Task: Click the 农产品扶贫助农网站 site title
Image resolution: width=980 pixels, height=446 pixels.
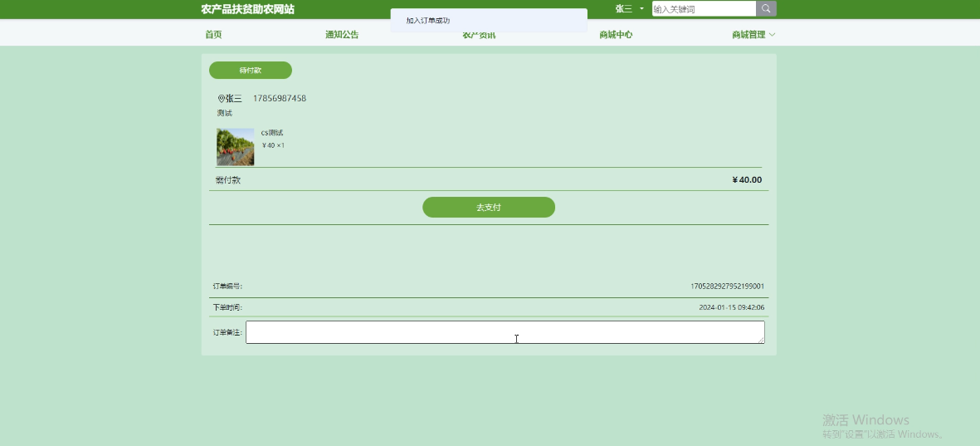Action: pos(247,9)
